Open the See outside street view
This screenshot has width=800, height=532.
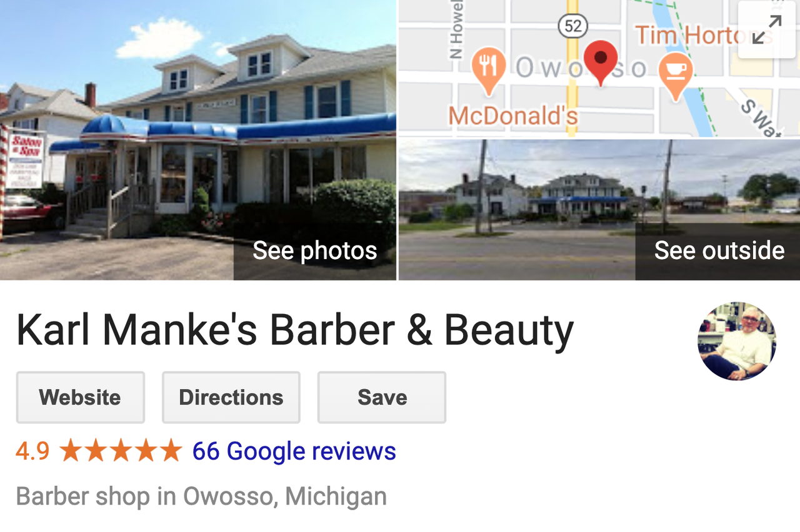click(719, 251)
